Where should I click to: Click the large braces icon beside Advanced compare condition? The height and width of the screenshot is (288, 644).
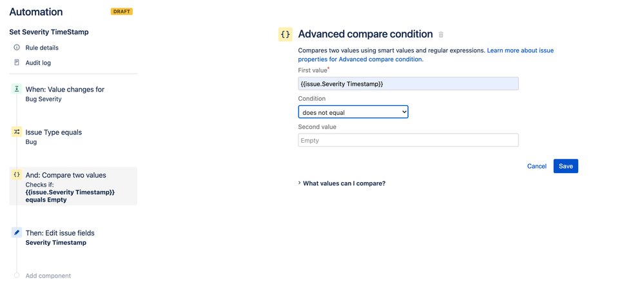tap(286, 34)
